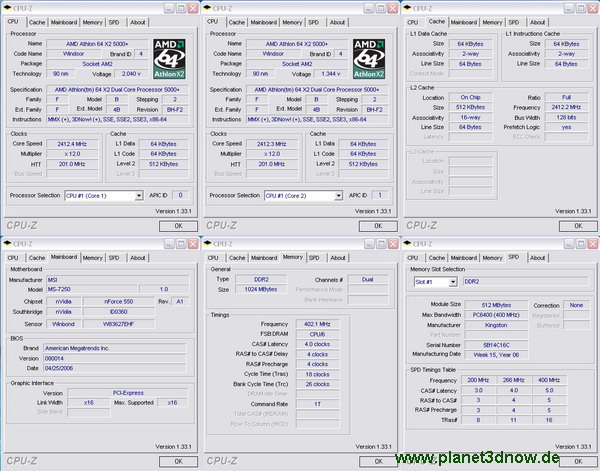Click the Max Bandwidth value PC6400 (400 MHz)
This screenshot has height=471, width=600.
click(496, 315)
